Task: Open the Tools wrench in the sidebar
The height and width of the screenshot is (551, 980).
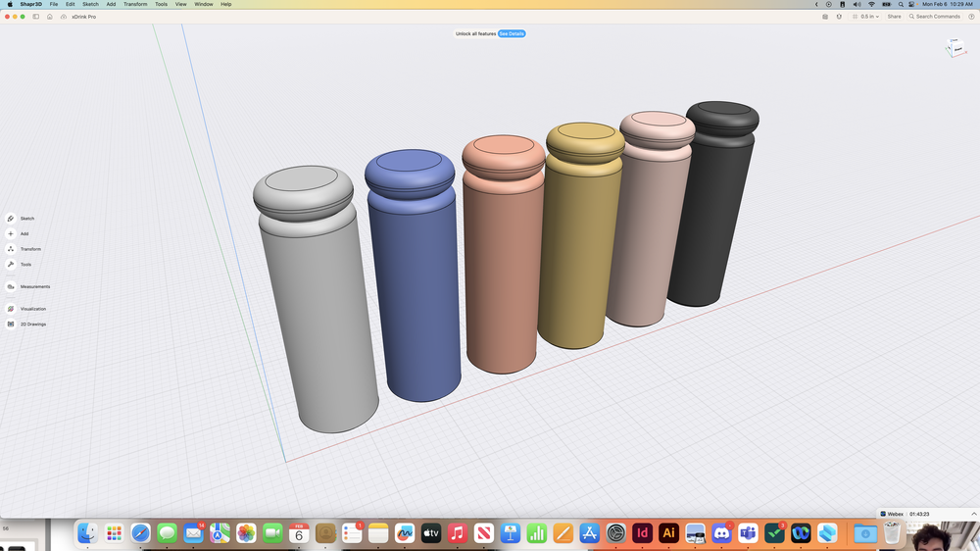Action: click(x=18, y=265)
